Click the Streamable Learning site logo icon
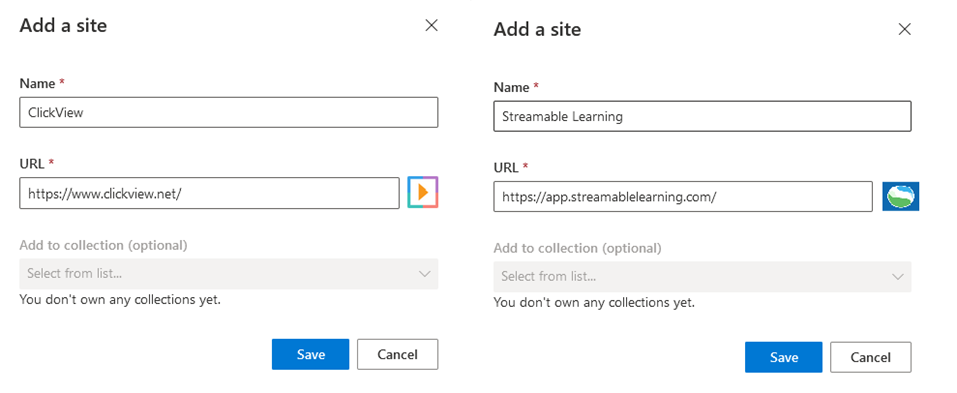 click(x=901, y=196)
